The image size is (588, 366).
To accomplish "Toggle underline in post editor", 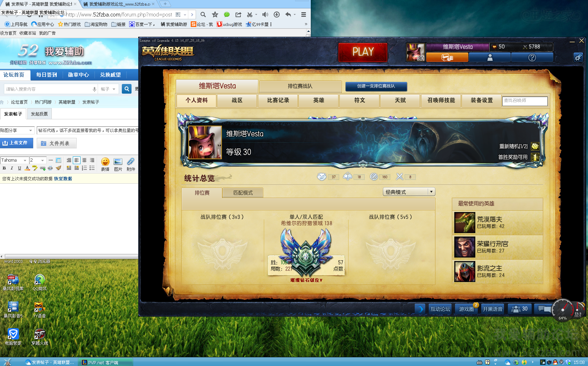I will 20,168.
